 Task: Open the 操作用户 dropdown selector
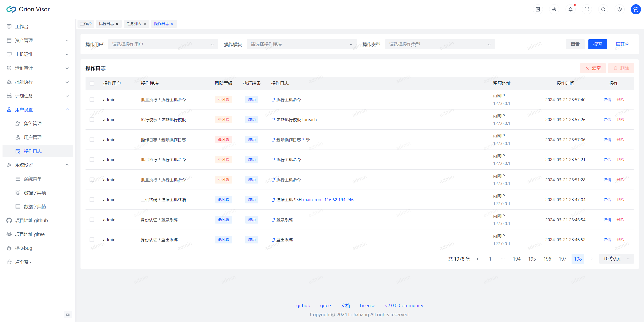coord(163,44)
